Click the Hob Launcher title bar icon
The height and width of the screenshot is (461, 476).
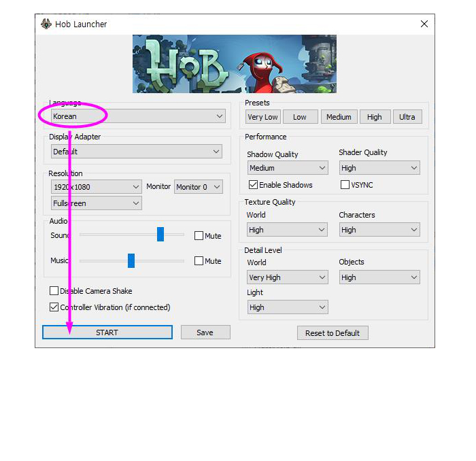(46, 24)
